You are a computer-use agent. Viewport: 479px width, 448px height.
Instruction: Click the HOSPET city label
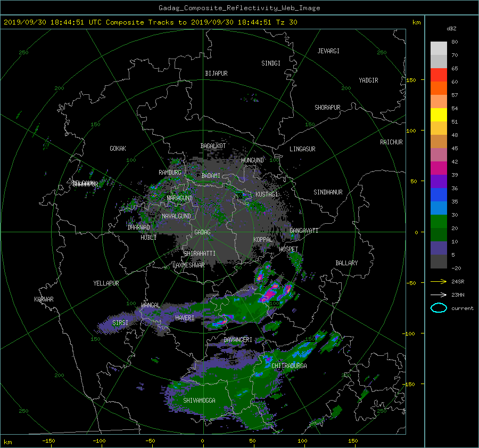(x=288, y=249)
